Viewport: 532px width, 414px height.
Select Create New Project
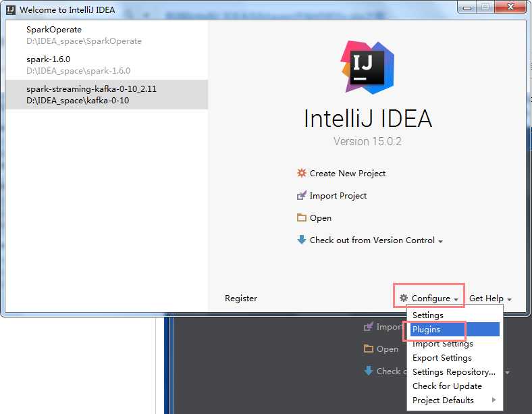tap(348, 174)
